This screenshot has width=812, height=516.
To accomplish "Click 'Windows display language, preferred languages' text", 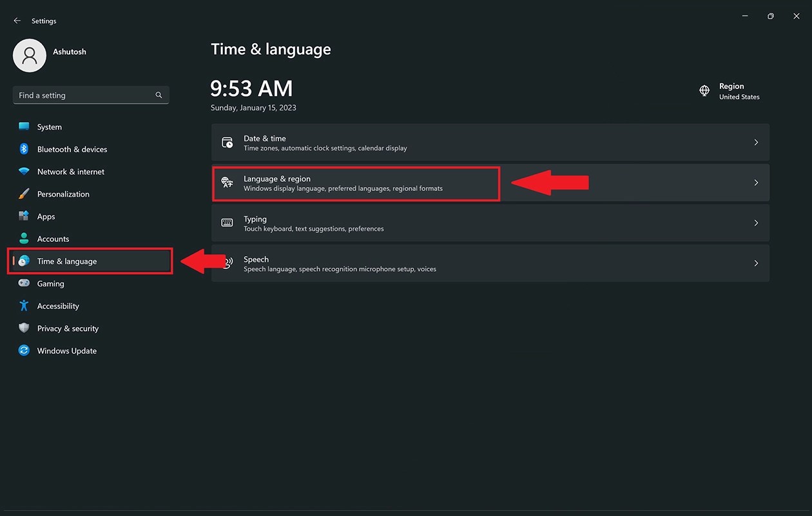I will 343,188.
